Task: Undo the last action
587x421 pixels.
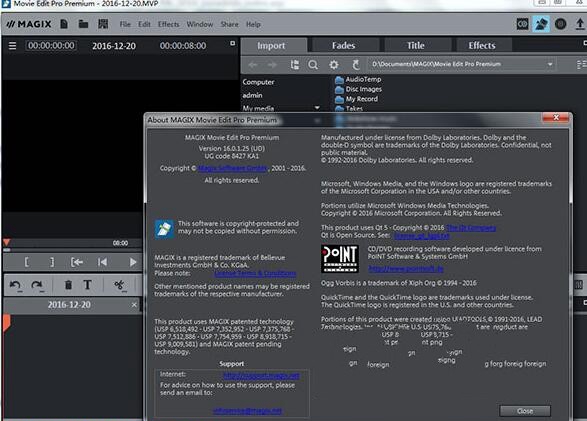Action: pos(15,286)
